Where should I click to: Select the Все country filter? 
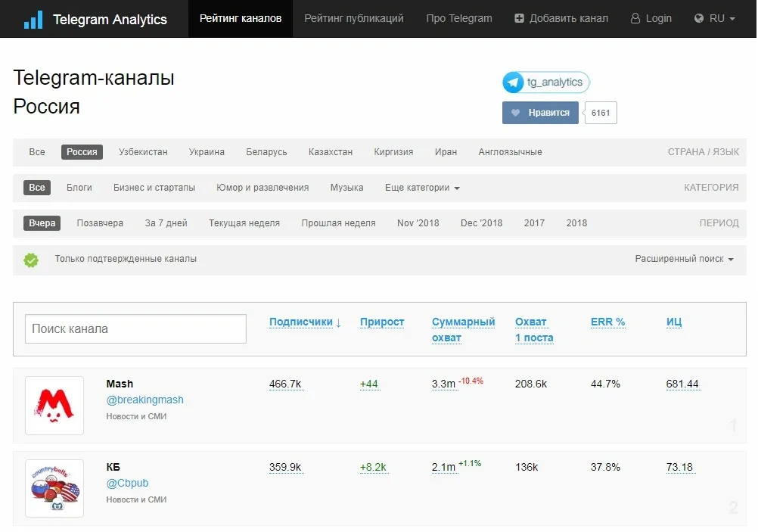tap(37, 152)
